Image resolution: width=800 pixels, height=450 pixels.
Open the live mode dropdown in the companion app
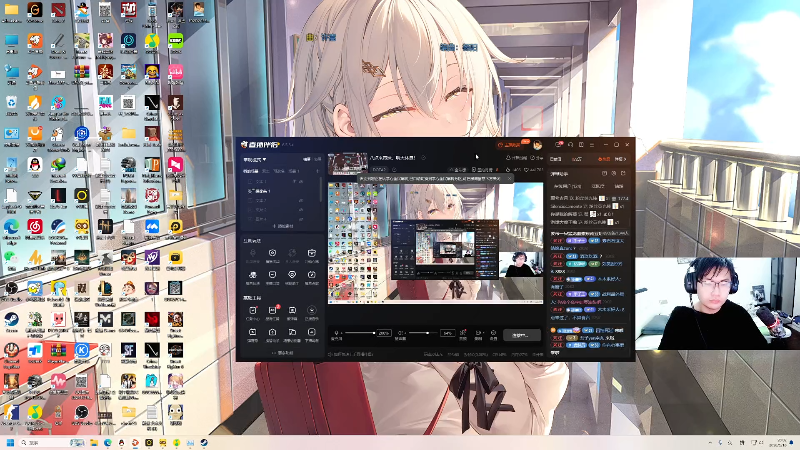point(255,160)
